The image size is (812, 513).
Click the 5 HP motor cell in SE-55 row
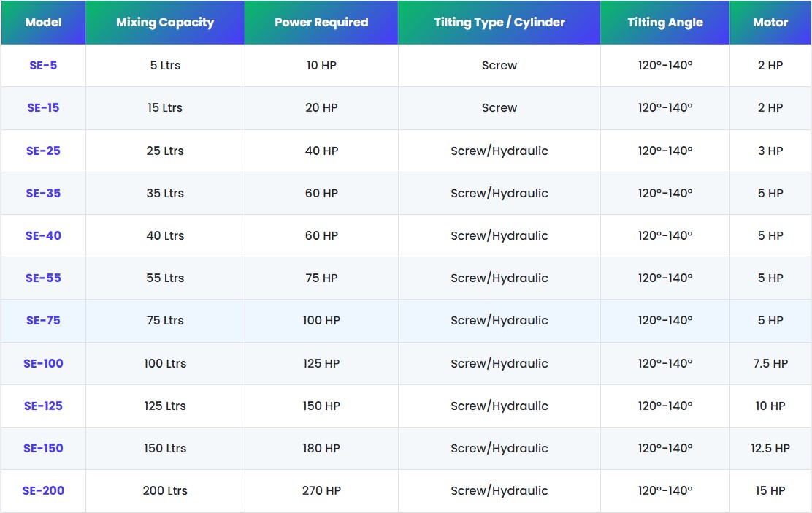[770, 278]
